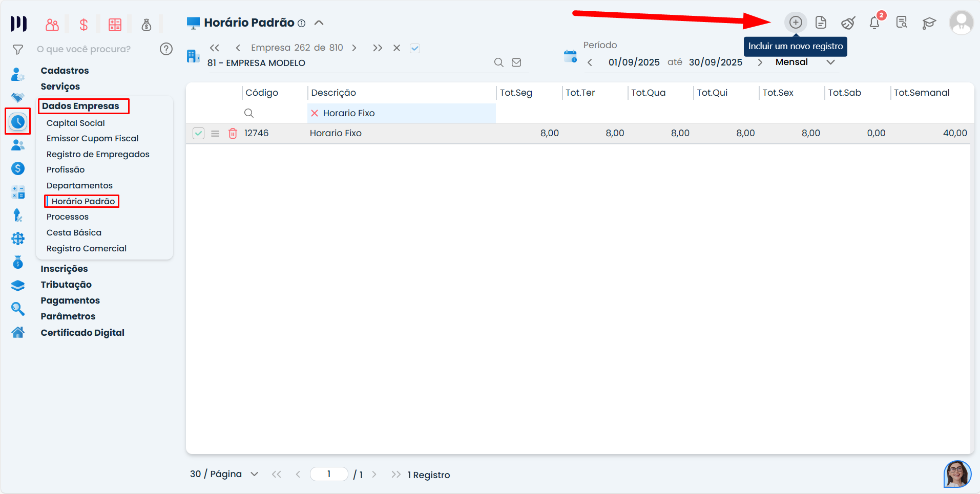Expand the Pagamentos menu

(70, 300)
